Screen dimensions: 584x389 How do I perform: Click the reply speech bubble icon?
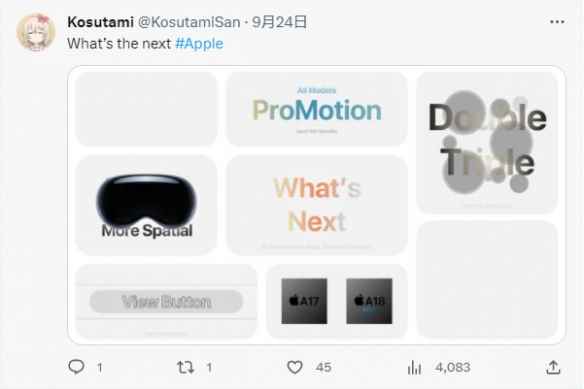[x=76, y=367]
